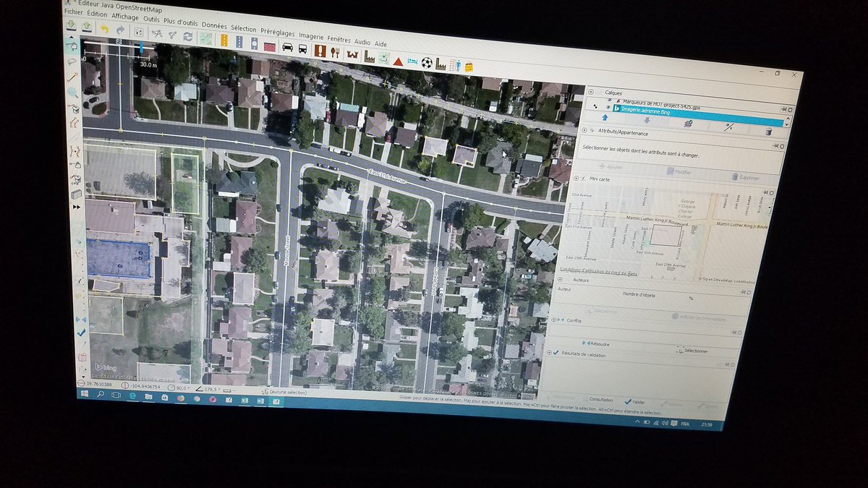The height and width of the screenshot is (488, 868).
Task: Select the bus preset icon
Action: point(302,48)
